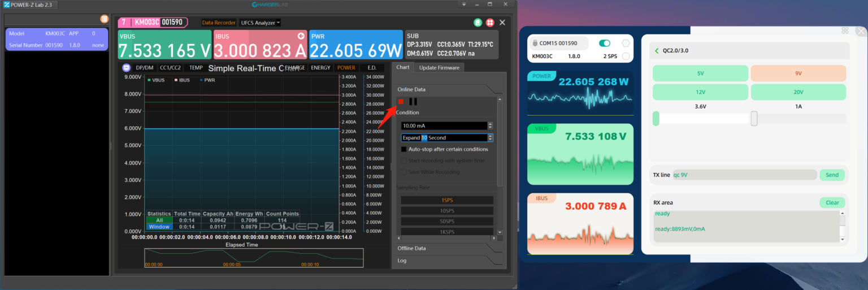
Task: Select the ENERGY chart tab
Action: pos(321,68)
